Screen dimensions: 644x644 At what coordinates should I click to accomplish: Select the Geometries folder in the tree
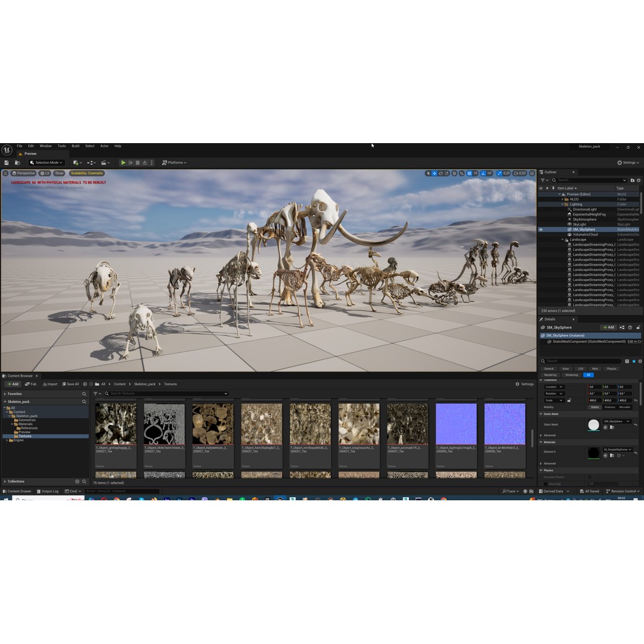point(27,420)
